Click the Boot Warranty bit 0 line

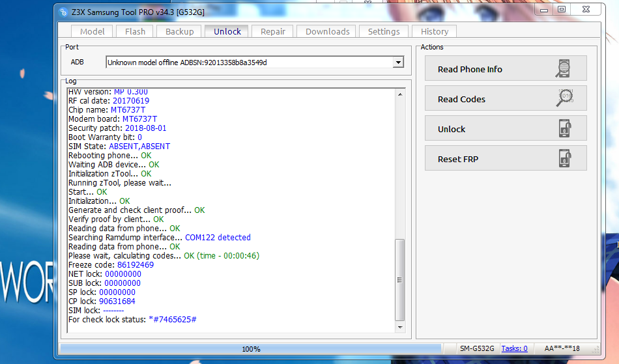point(105,137)
